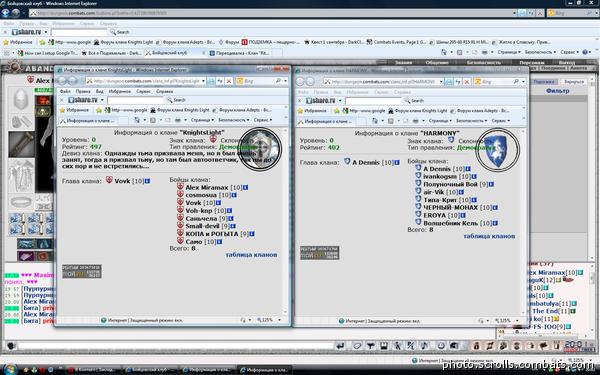Screen dimensions: 600x375
Task: Open Страница dropdown in KnightsLight window
Action: coord(202,120)
